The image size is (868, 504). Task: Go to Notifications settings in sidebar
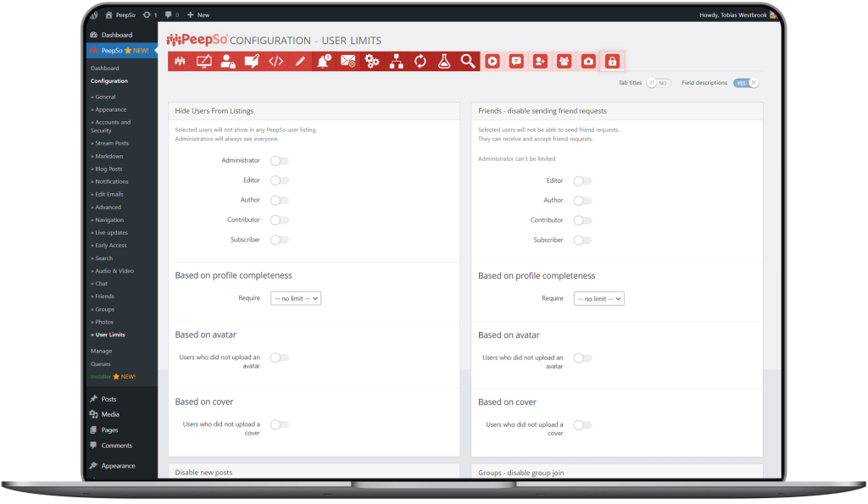(x=111, y=182)
